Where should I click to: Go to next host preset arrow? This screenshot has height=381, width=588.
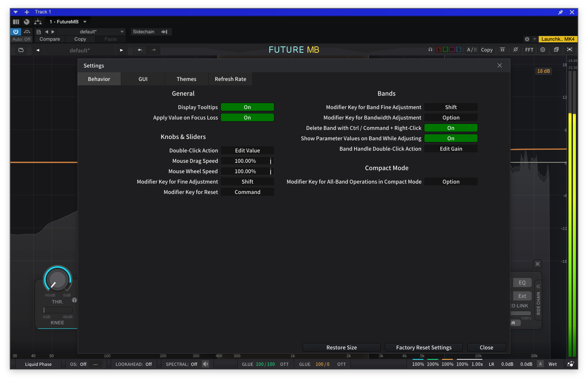click(x=53, y=32)
